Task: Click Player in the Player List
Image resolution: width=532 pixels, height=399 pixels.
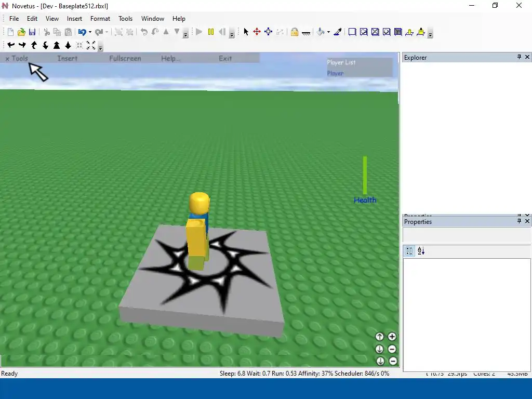Action: click(335, 73)
